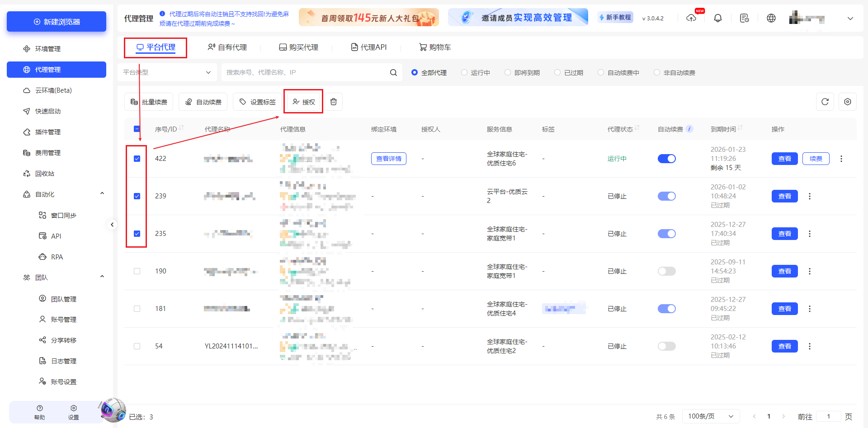Open 环境管理 in the sidebar
The image size is (868, 428).
[48, 48]
